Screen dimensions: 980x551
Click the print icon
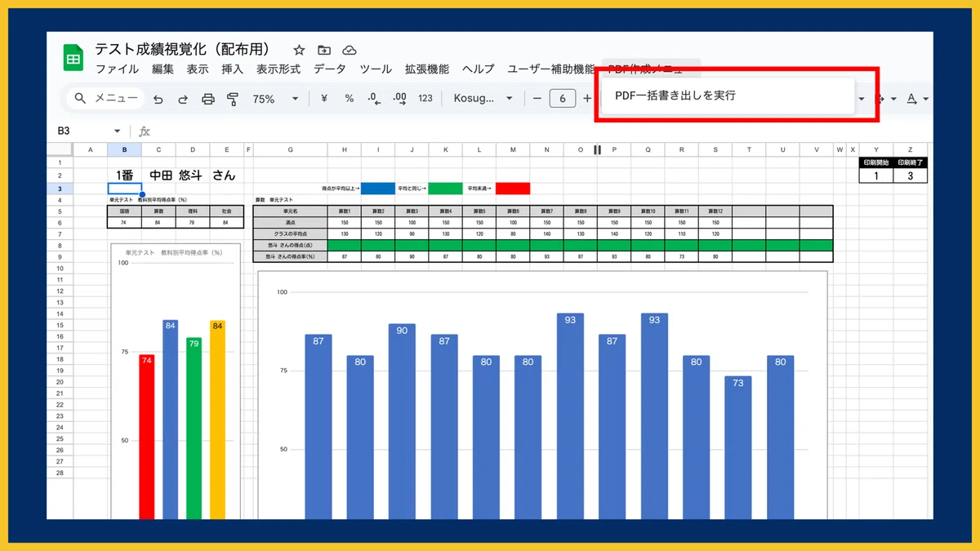(208, 99)
